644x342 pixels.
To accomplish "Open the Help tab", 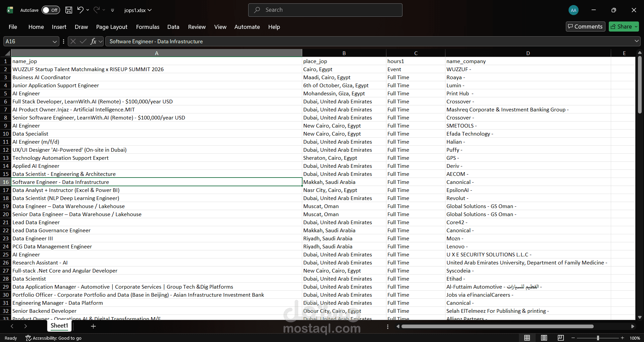I will [274, 27].
